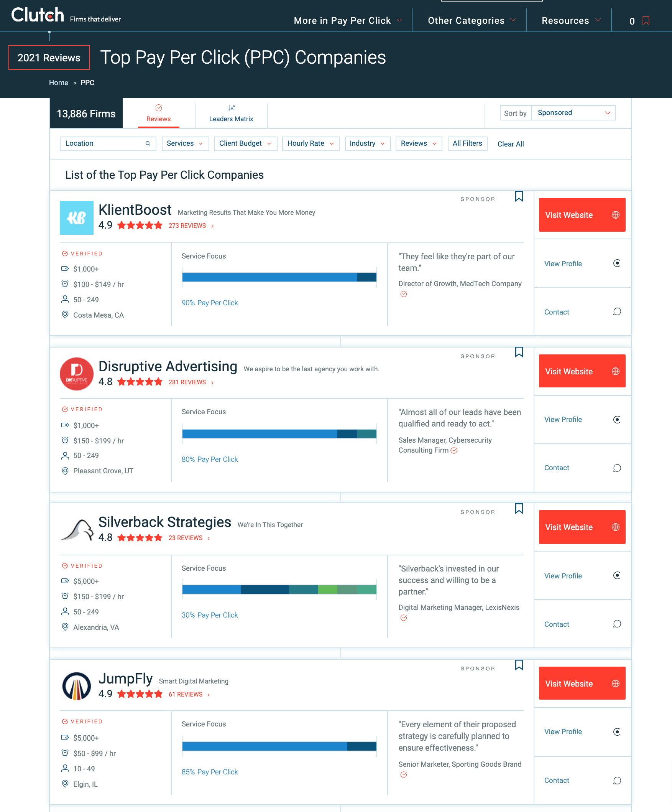Click globe icon on Silverback Visit Website
The image size is (672, 812).
(616, 527)
